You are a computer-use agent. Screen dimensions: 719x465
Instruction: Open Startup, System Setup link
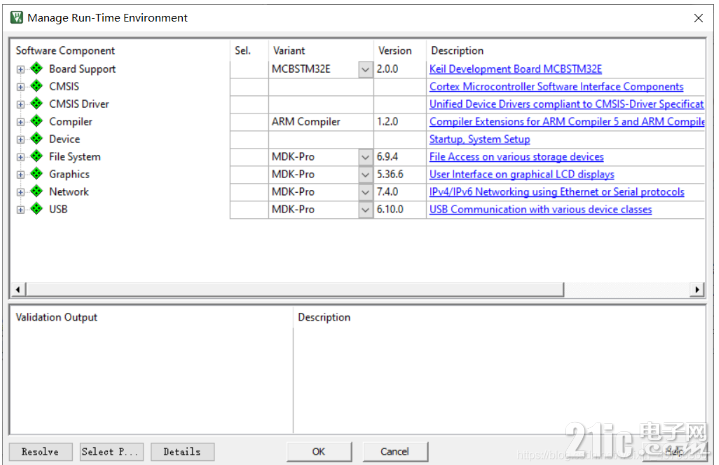(x=480, y=139)
